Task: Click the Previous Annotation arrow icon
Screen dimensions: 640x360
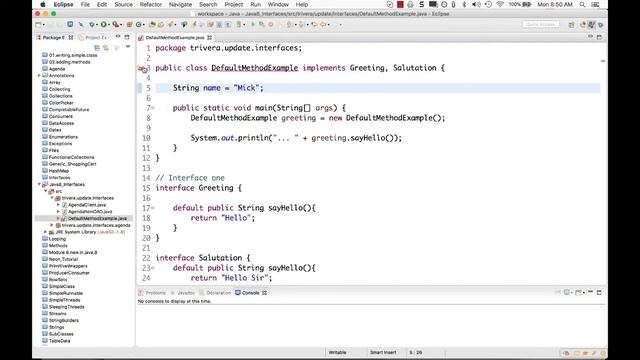Action: coord(301,24)
